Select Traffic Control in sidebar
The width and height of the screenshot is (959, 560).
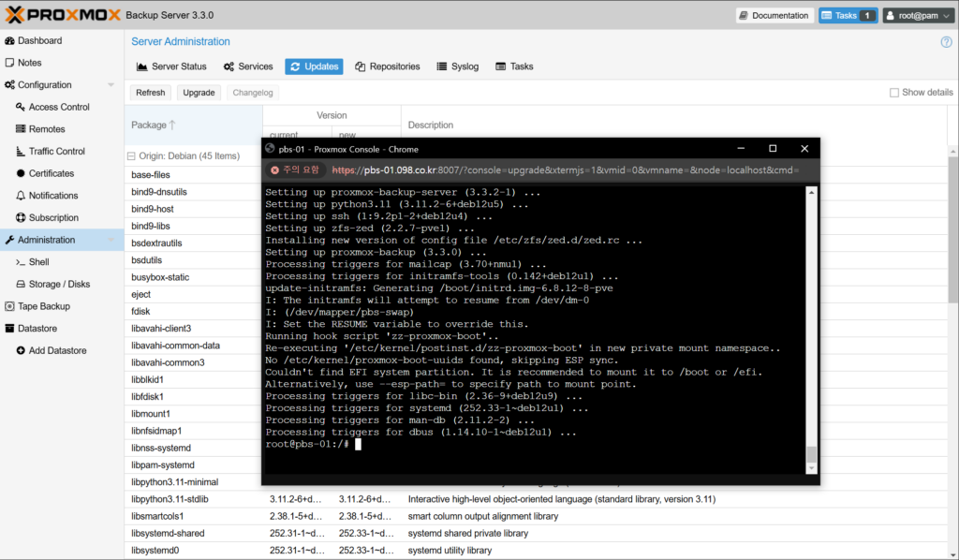click(56, 151)
